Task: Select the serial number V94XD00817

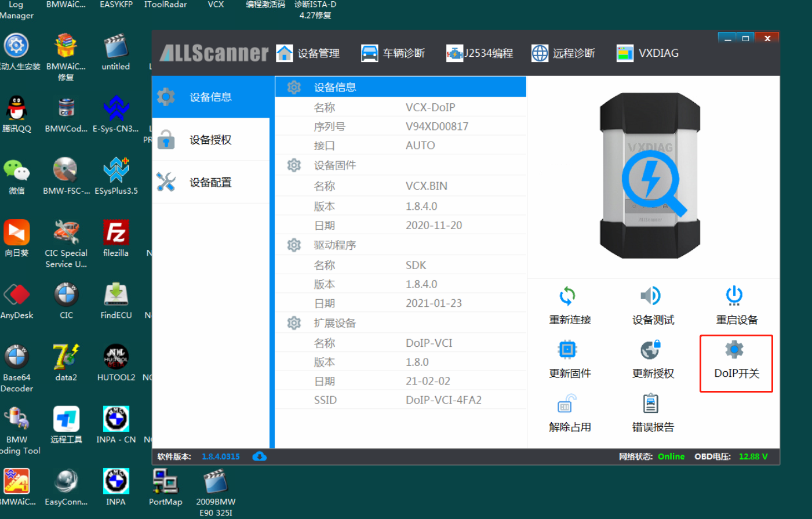Action: coord(437,126)
